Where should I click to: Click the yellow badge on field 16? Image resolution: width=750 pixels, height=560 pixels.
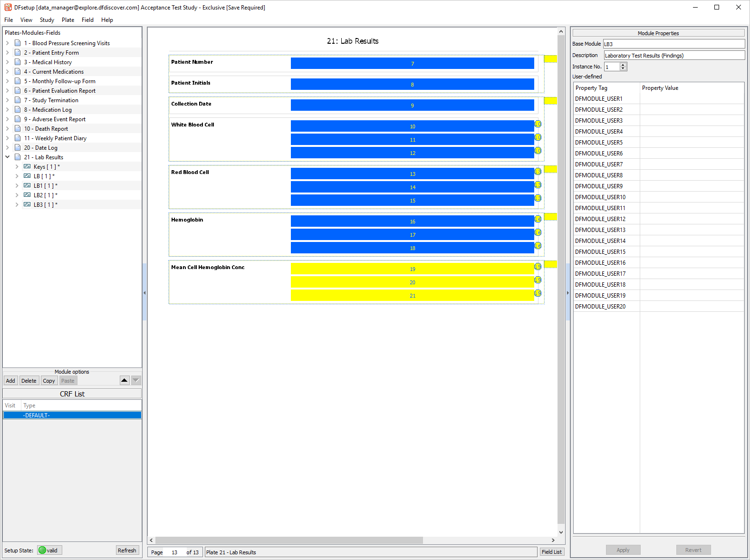click(x=538, y=219)
